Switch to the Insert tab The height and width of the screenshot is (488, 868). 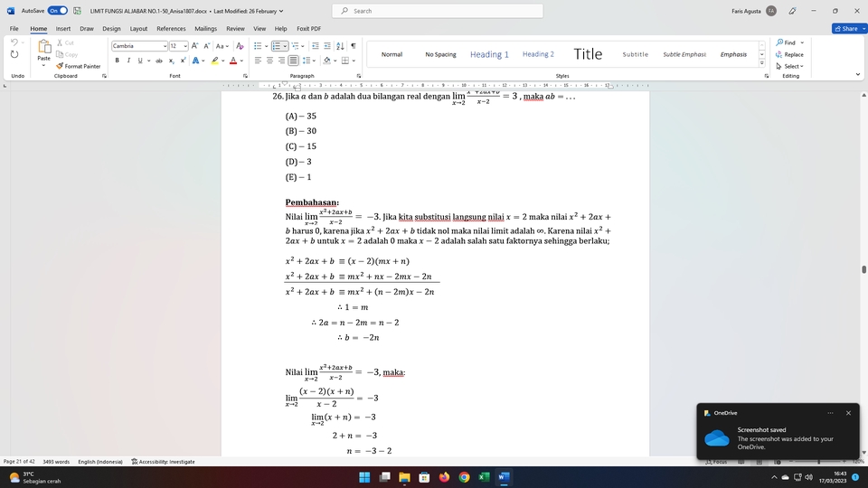tap(62, 28)
